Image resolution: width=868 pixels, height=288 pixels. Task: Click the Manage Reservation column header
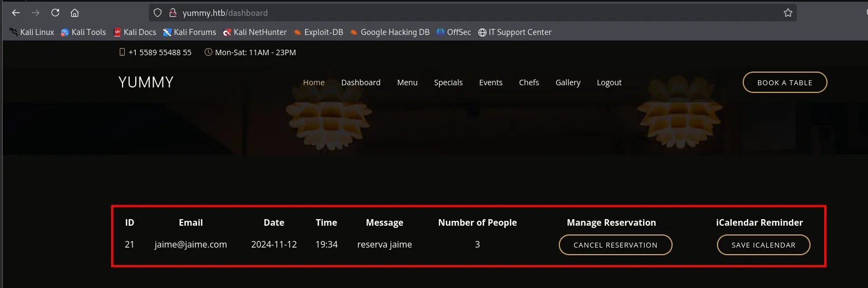(x=611, y=222)
